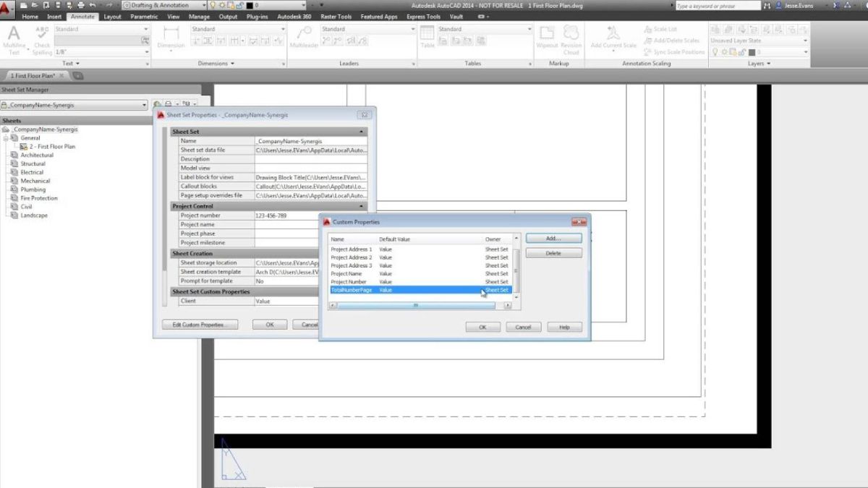The height and width of the screenshot is (488, 868).
Task: Open the Scale List tool
Action: pyautogui.click(x=660, y=30)
